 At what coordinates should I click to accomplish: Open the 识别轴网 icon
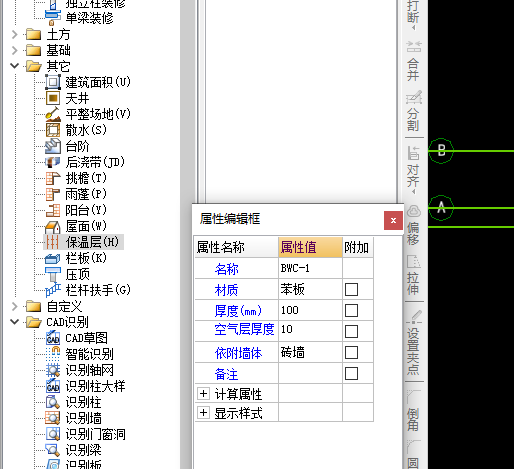click(53, 370)
